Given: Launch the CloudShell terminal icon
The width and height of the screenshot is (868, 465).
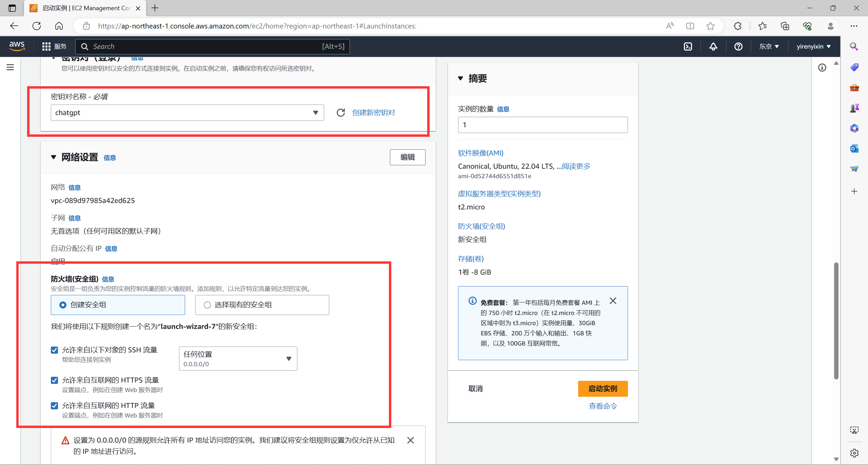Looking at the screenshot, I should [x=688, y=46].
